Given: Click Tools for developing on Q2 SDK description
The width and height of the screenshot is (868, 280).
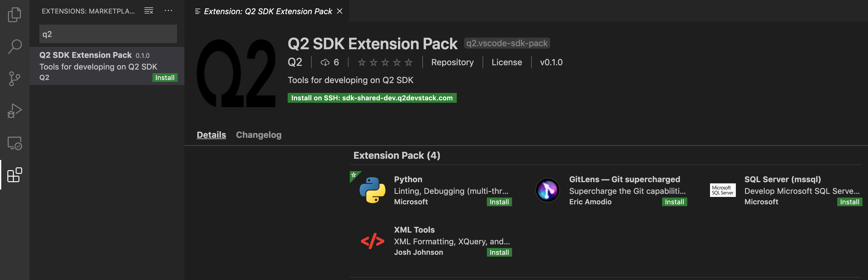Looking at the screenshot, I should 350,80.
